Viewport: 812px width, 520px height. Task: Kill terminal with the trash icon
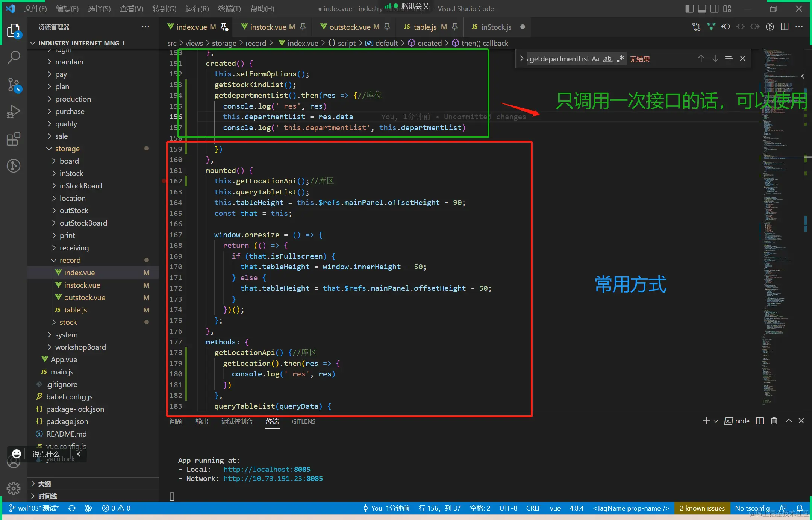pyautogui.click(x=774, y=421)
